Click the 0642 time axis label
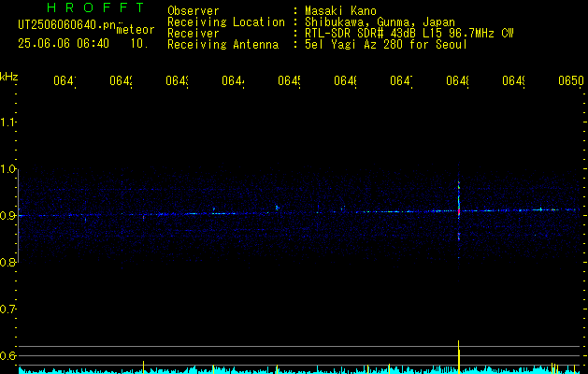Screen dimensions: 588x374 (x=122, y=80)
